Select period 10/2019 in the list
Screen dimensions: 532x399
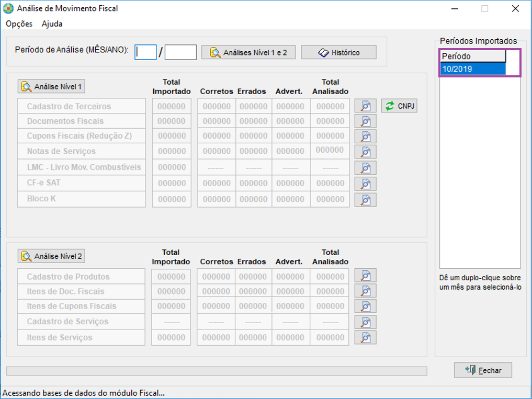(473, 69)
